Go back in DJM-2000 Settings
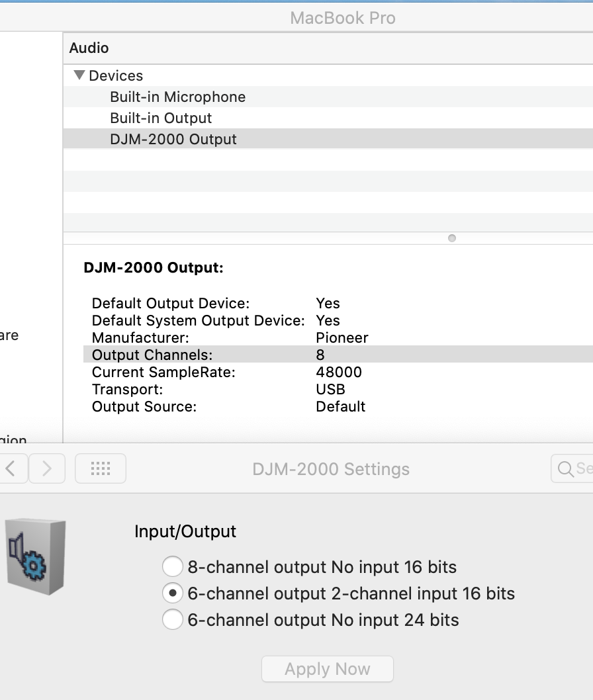 tap(13, 468)
